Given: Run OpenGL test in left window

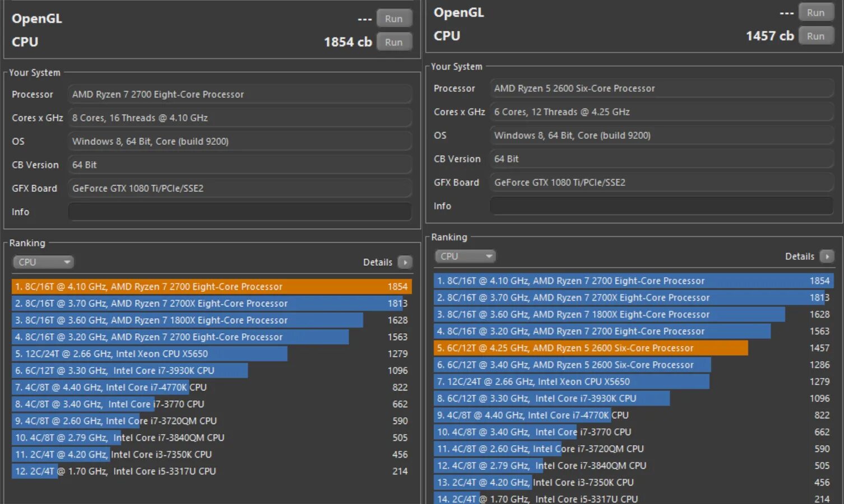Looking at the screenshot, I should [394, 18].
